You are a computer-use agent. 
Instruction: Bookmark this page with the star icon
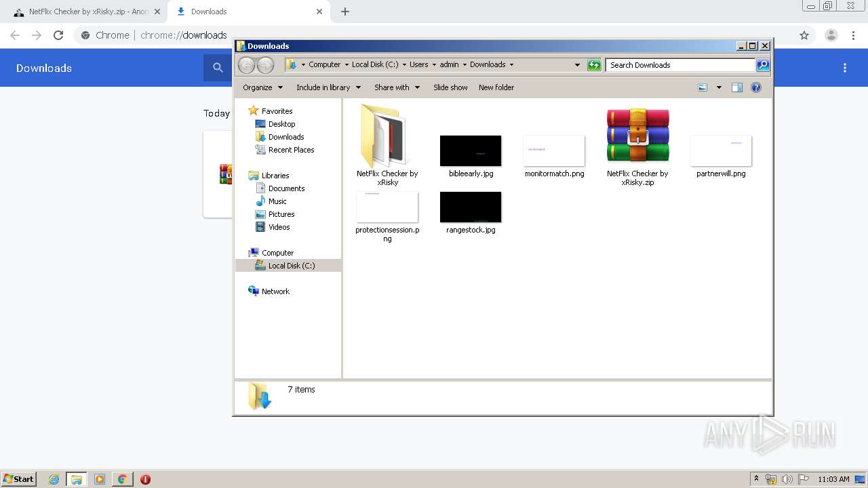tap(804, 35)
